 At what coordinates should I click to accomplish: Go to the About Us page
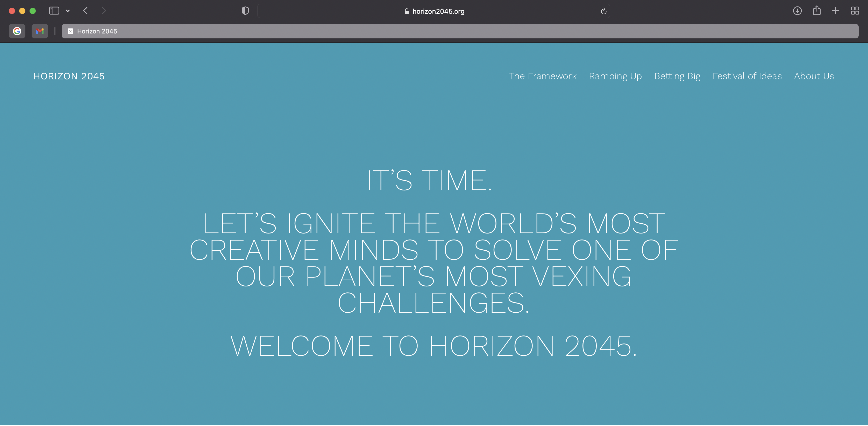pos(814,76)
